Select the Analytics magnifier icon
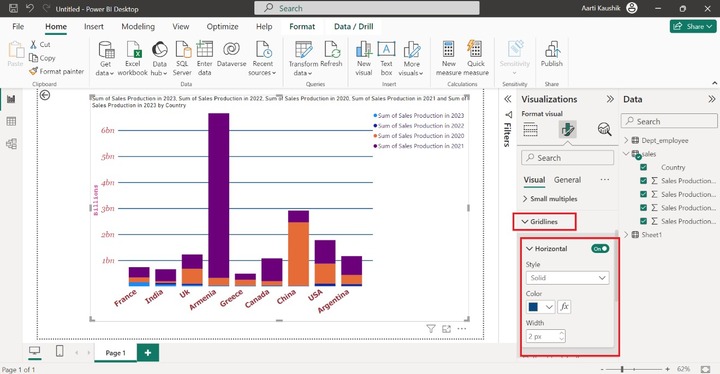Image resolution: width=720 pixels, height=374 pixels. coord(604,130)
